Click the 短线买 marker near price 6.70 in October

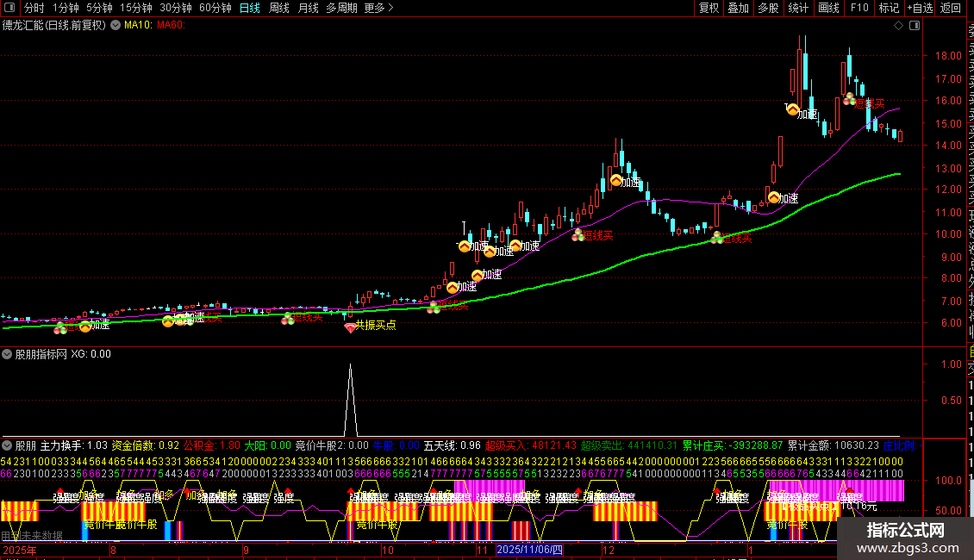[434, 307]
